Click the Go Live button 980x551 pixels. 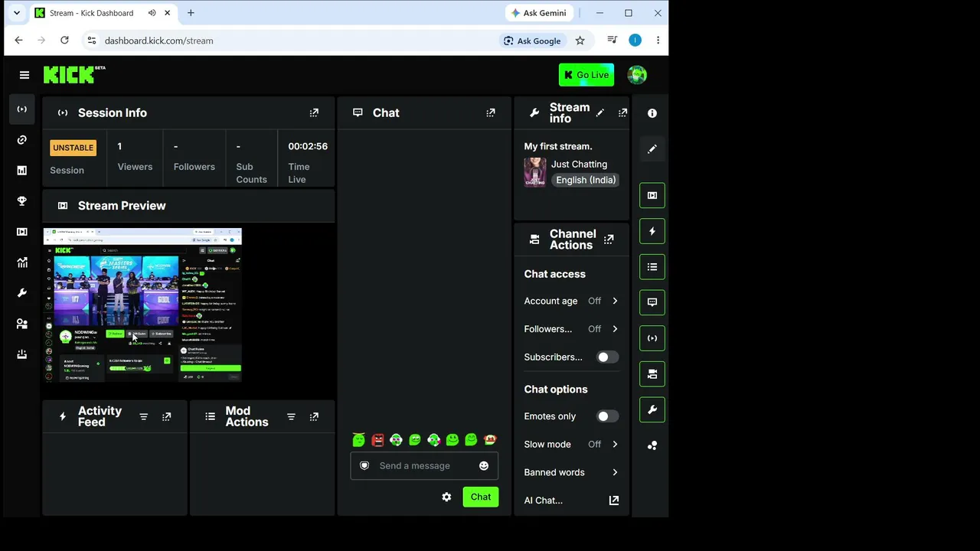586,75
